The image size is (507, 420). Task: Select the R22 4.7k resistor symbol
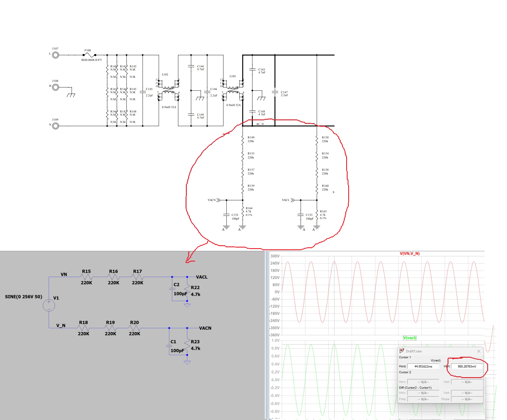point(187,291)
